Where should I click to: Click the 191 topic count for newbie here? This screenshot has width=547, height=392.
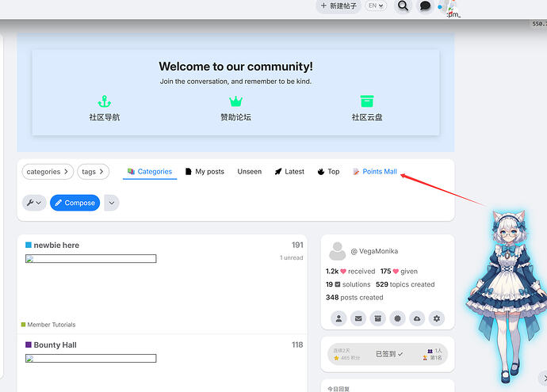point(297,245)
